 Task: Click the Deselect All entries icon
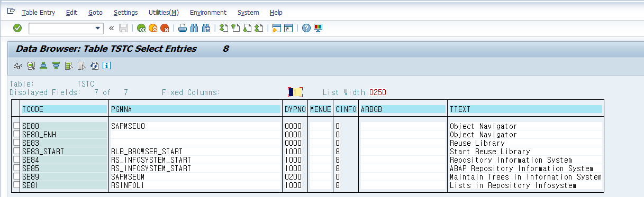[x=81, y=66]
